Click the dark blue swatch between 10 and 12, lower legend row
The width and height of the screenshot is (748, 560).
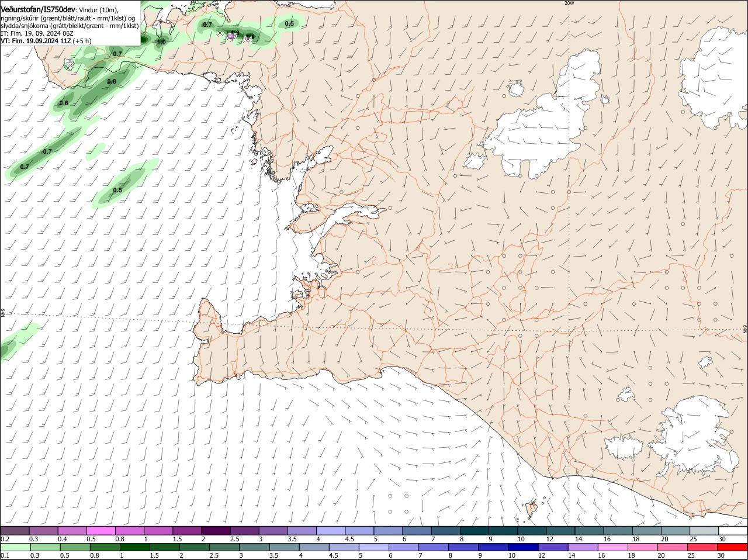[524, 547]
